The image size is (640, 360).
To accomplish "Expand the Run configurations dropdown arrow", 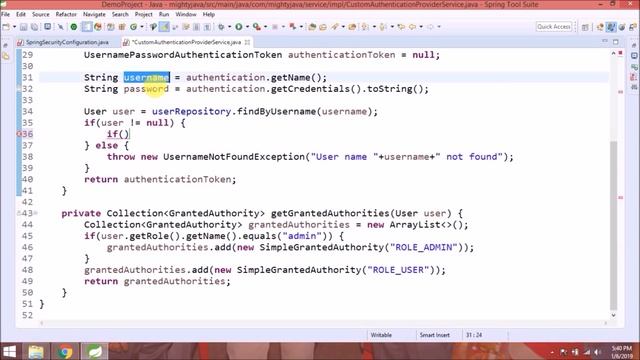I will [247, 27].
